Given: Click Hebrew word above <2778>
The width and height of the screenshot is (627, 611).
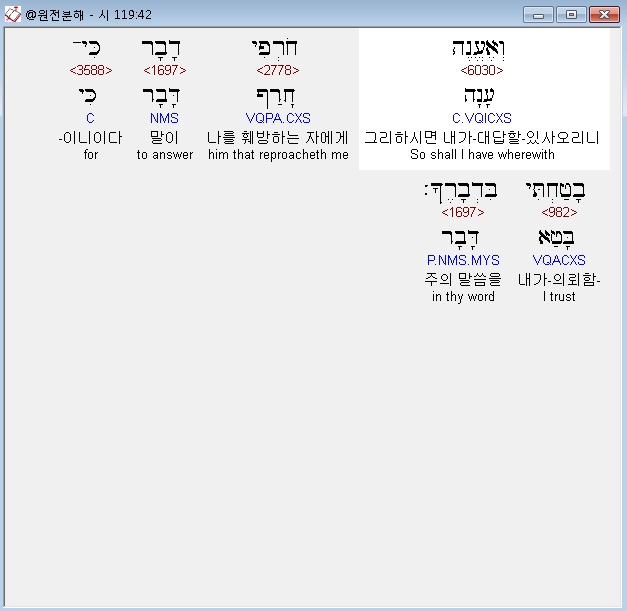Looking at the screenshot, I should pos(275,48).
